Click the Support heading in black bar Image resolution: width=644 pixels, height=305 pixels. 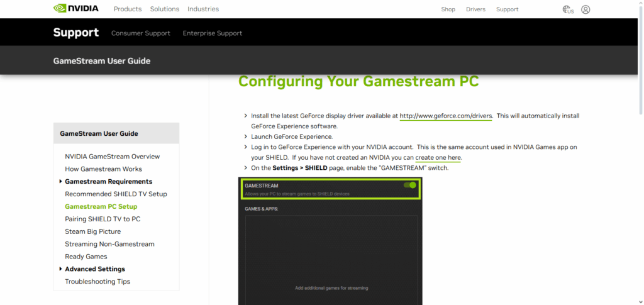[76, 33]
